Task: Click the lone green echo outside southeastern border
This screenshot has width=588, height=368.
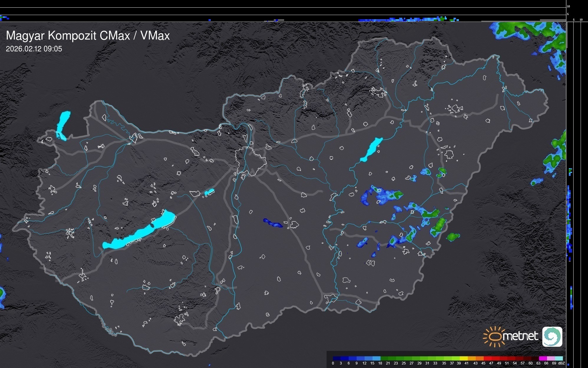Action: click(453, 236)
